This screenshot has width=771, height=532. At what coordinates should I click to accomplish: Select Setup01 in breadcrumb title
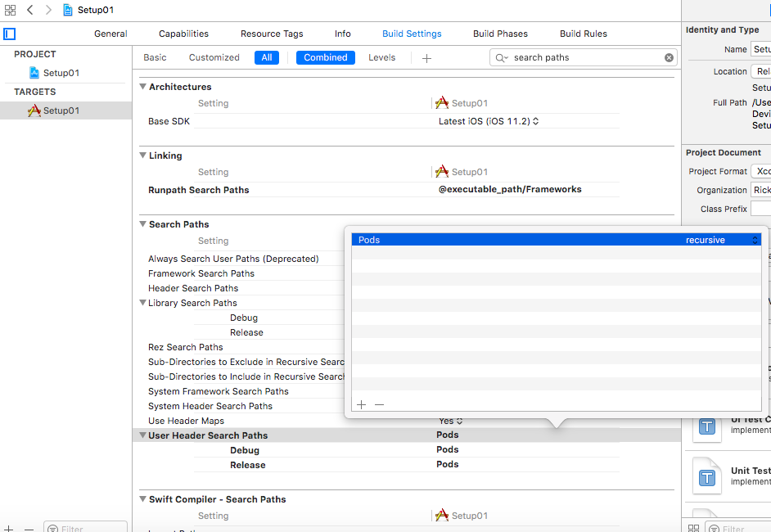[x=96, y=10]
